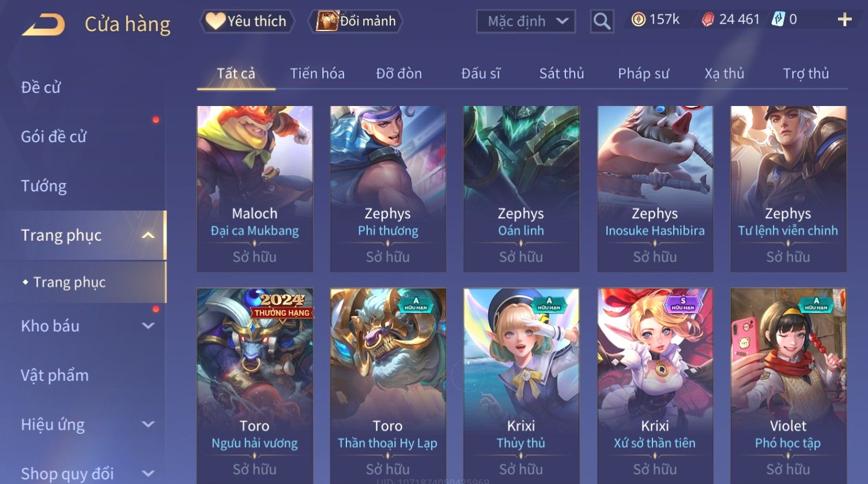The height and width of the screenshot is (484, 868).
Task: Click the heart icon on Yêu thích
Action: [216, 21]
